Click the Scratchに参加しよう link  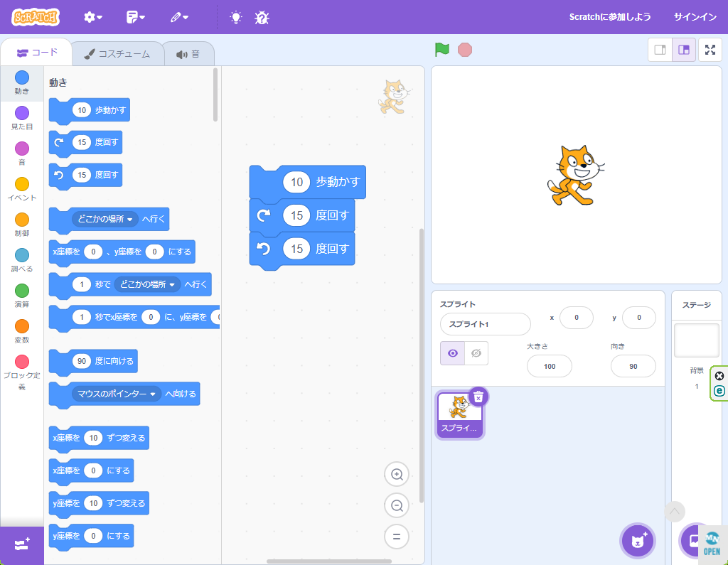click(x=609, y=17)
